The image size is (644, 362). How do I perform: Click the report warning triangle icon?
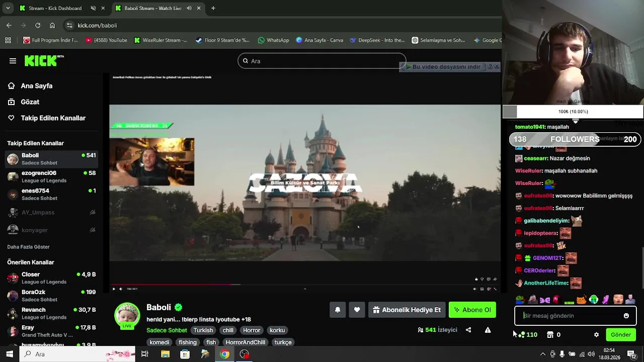point(488,330)
